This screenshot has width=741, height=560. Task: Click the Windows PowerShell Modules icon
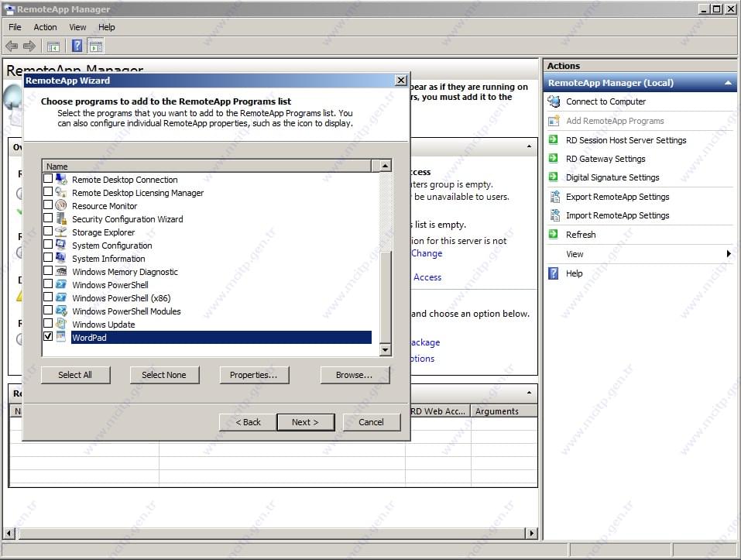click(x=61, y=311)
